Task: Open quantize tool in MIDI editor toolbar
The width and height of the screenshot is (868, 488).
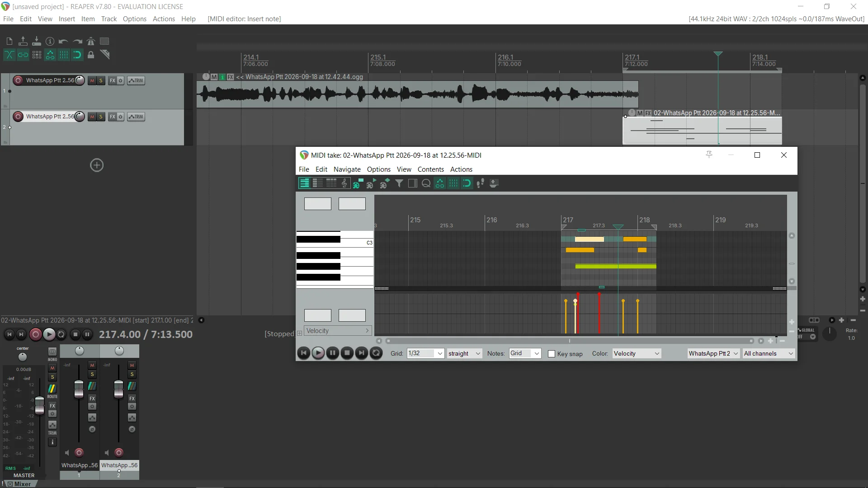Action: pyautogui.click(x=426, y=183)
